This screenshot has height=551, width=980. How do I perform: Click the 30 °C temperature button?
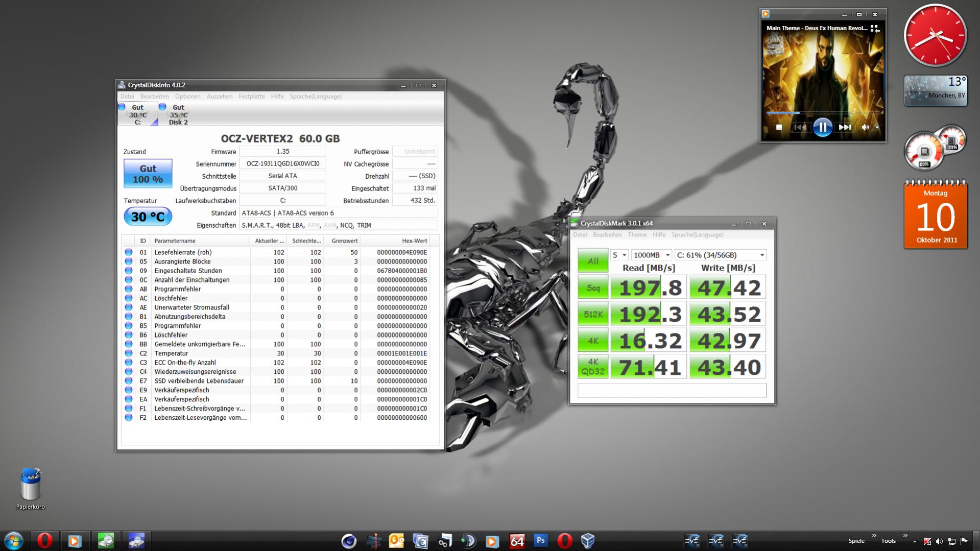(x=148, y=217)
